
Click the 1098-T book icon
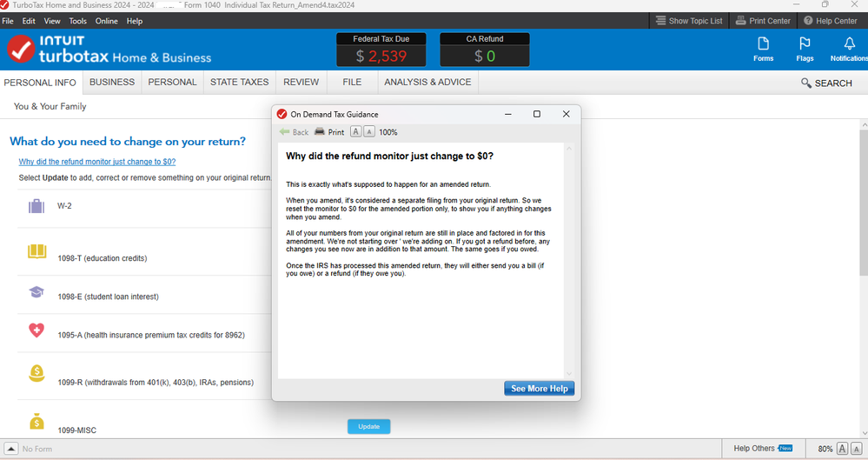[37, 251]
